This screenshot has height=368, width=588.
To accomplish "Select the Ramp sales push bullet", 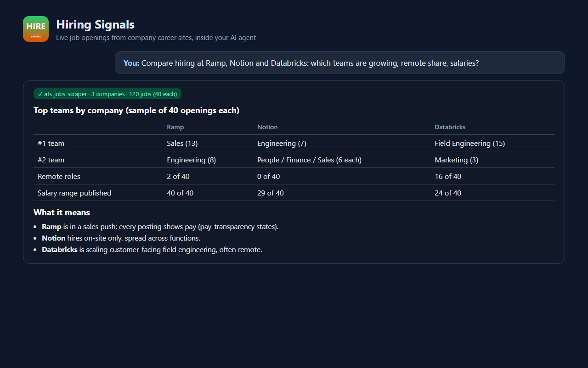I will tap(160, 227).
